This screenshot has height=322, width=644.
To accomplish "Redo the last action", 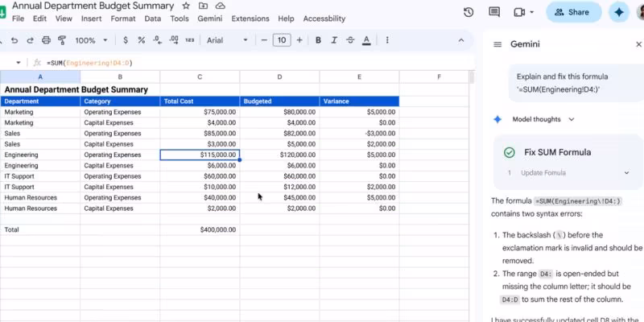I will (x=30, y=40).
